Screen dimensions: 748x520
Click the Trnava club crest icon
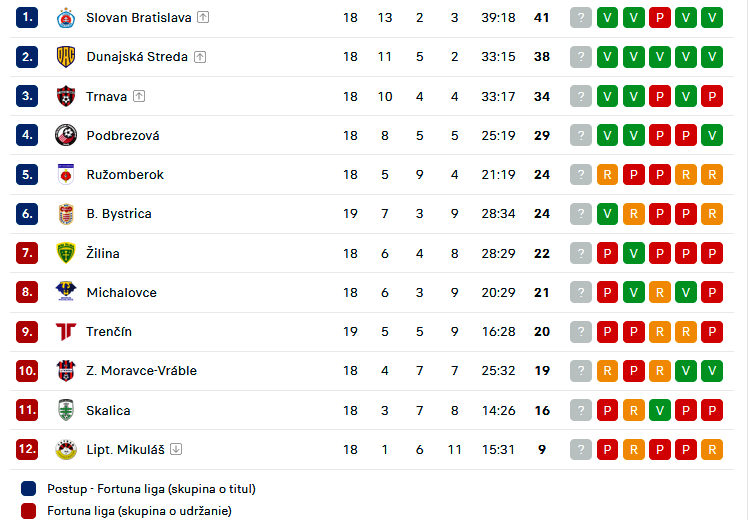[66, 96]
